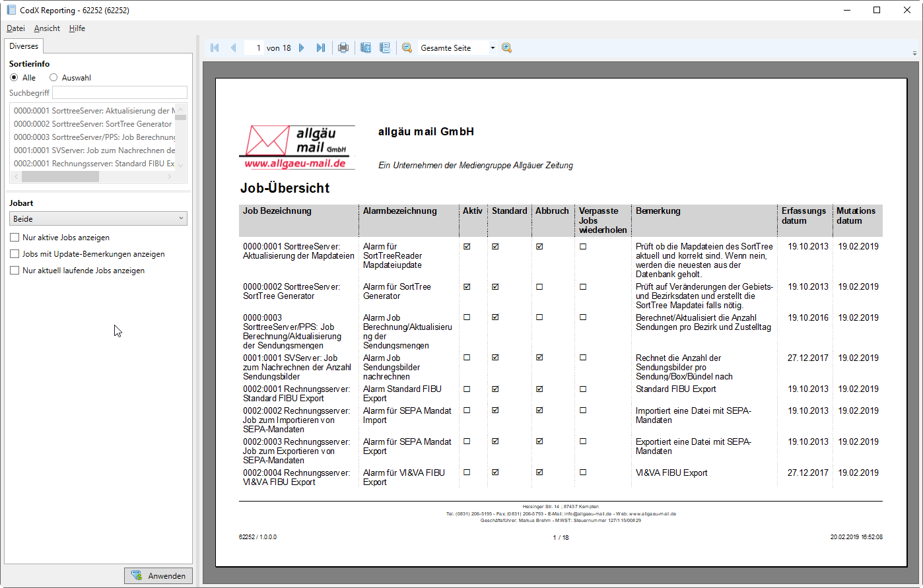923x588 pixels.
Task: Select list entry 0000:0001 SorttreeServer
Action: [x=94, y=111]
